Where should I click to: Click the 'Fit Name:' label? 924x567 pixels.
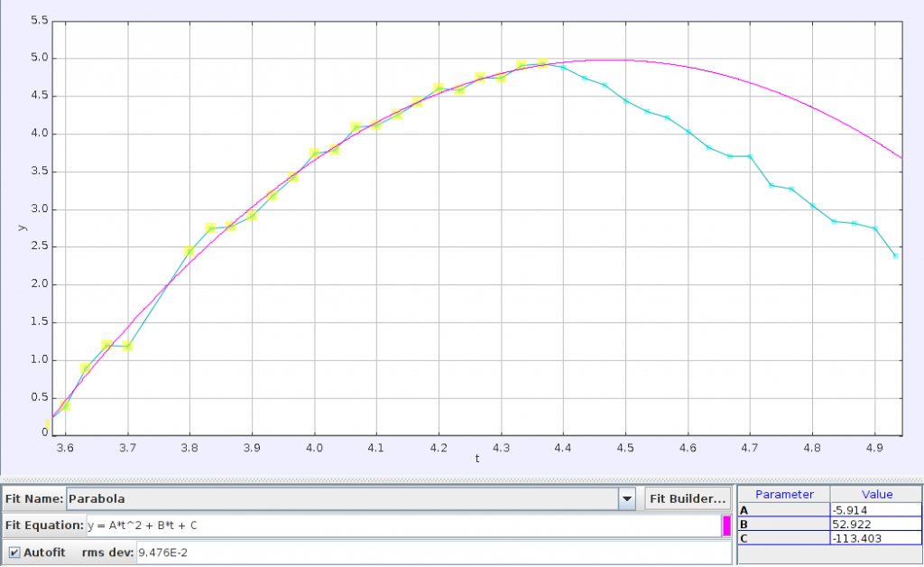click(x=33, y=498)
